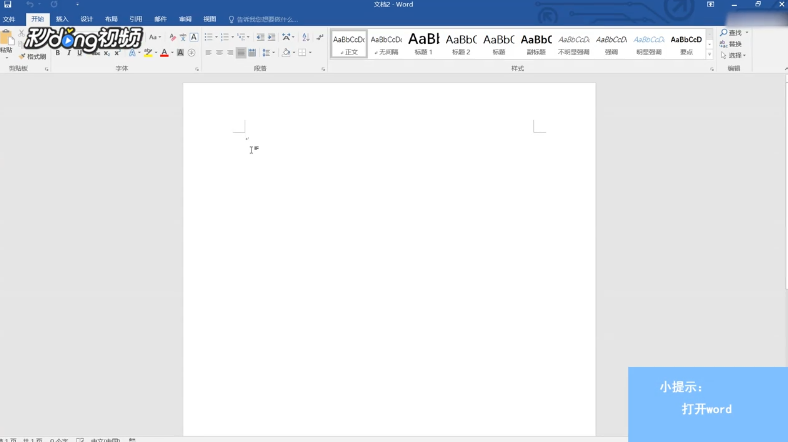Screen dimensions: 788x442
Task: Click the Undo arrow icon
Action: [30, 5]
